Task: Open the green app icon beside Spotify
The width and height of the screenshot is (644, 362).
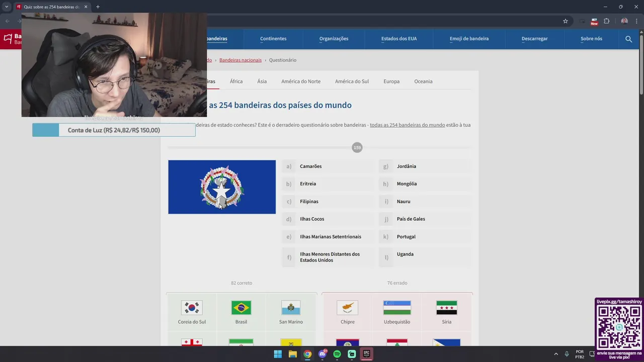Action: tap(352, 354)
